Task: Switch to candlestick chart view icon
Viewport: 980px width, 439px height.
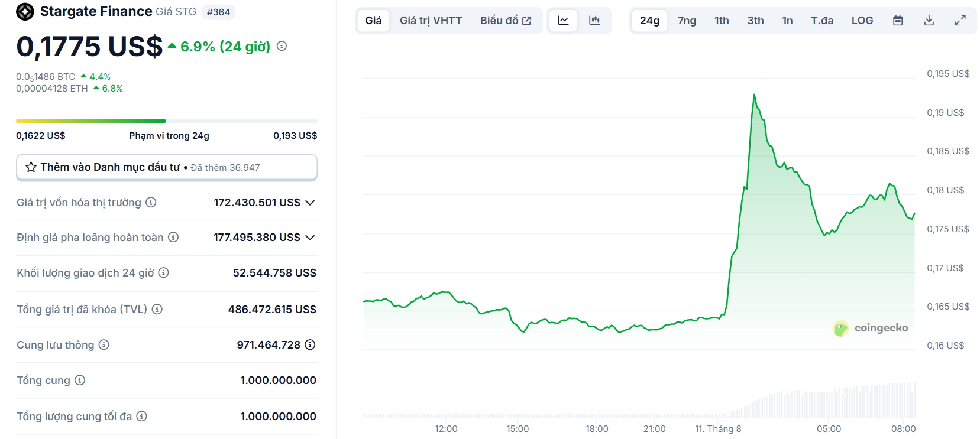Action: point(594,21)
